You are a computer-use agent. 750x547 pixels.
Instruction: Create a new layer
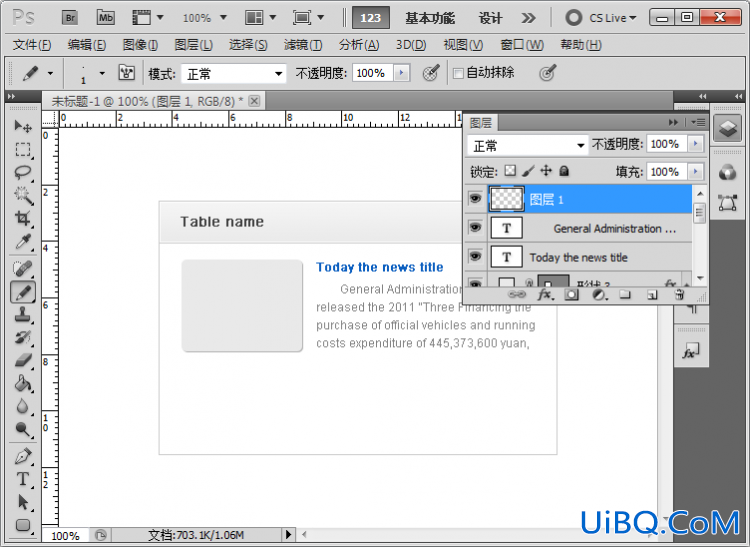click(x=652, y=295)
